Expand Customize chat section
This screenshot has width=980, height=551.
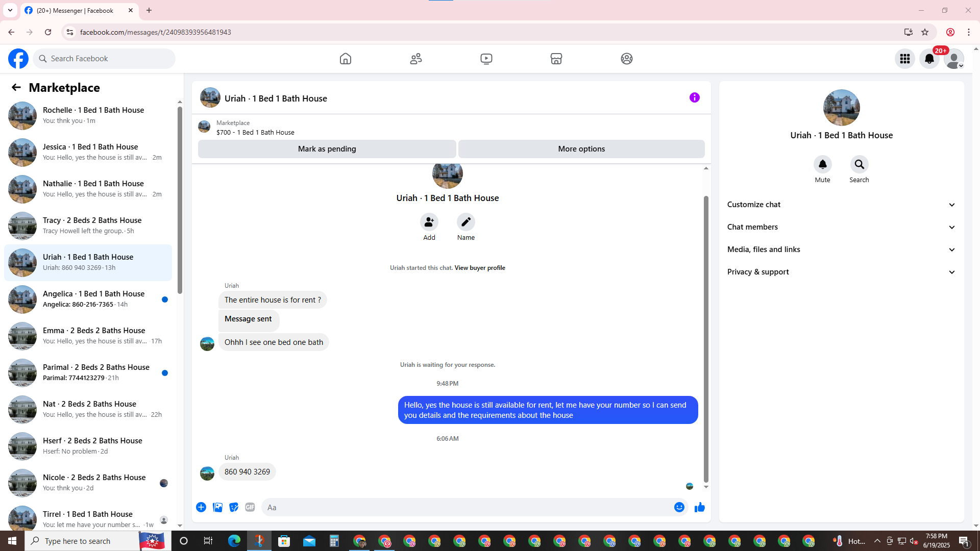click(x=842, y=205)
